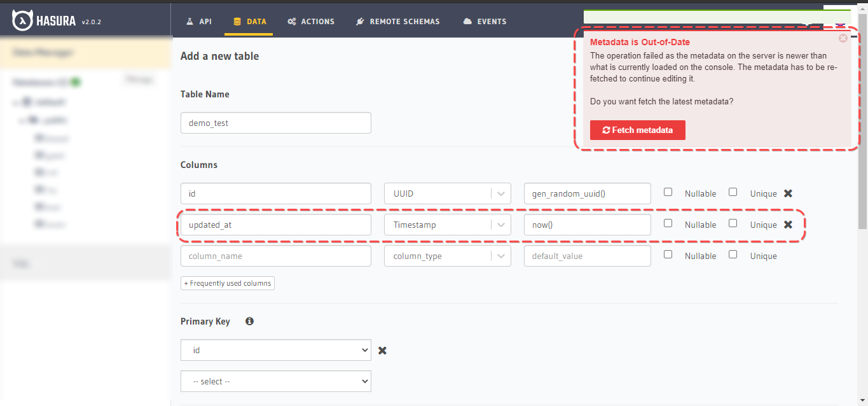Viewport: 868px width, 406px height.
Task: Click the updated_at column name field
Action: 276,225
